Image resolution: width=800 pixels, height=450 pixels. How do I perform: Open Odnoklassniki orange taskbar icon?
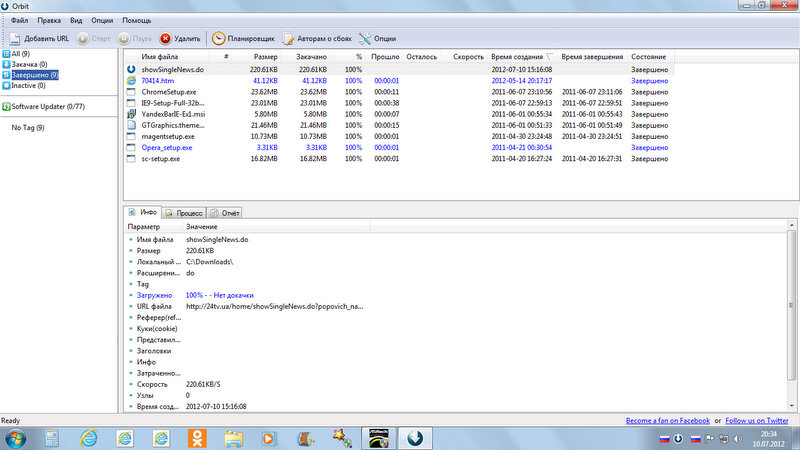tap(197, 438)
